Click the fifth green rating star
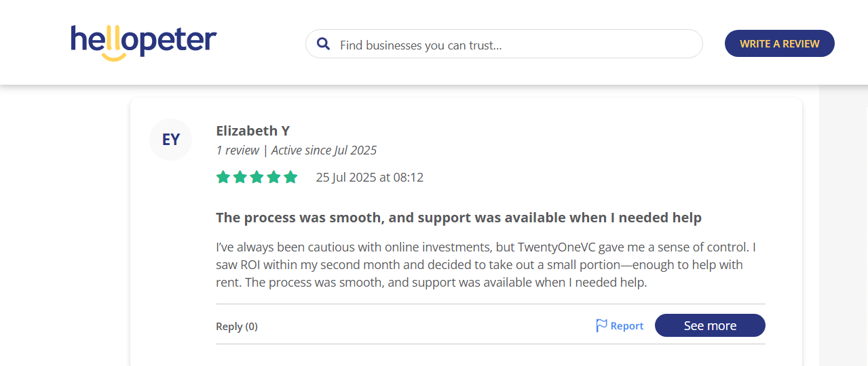This screenshot has height=366, width=868. click(x=290, y=178)
